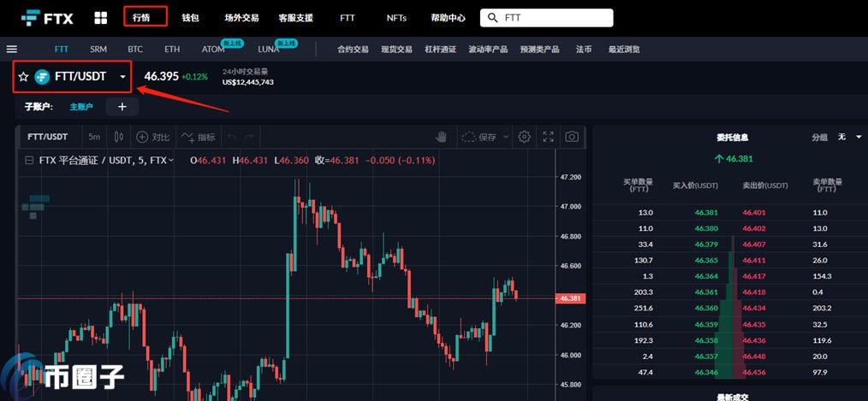The height and width of the screenshot is (401, 868).
Task: Take a chart snapshot with camera icon
Action: pos(572,137)
